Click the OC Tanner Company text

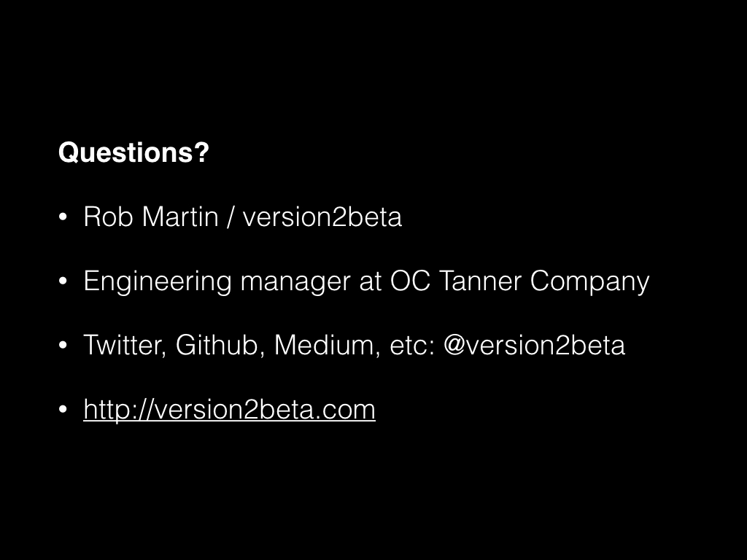coord(519,281)
